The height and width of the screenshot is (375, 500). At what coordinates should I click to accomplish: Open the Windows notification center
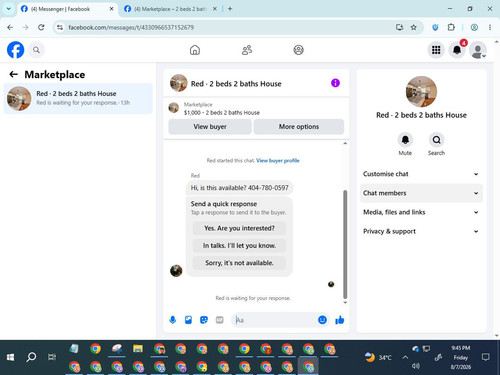(x=486, y=357)
